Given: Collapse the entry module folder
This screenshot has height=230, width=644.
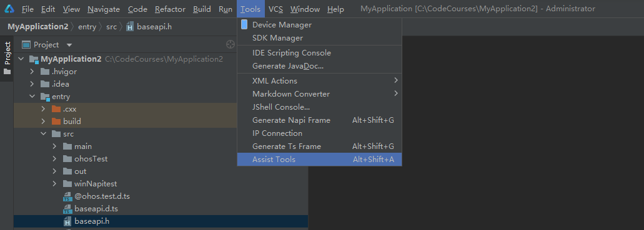Looking at the screenshot, I should [32, 97].
